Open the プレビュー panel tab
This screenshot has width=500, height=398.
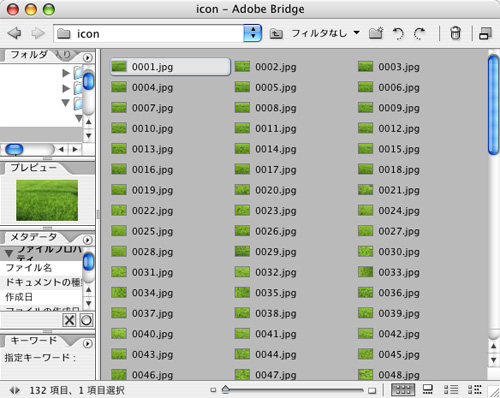(x=33, y=167)
